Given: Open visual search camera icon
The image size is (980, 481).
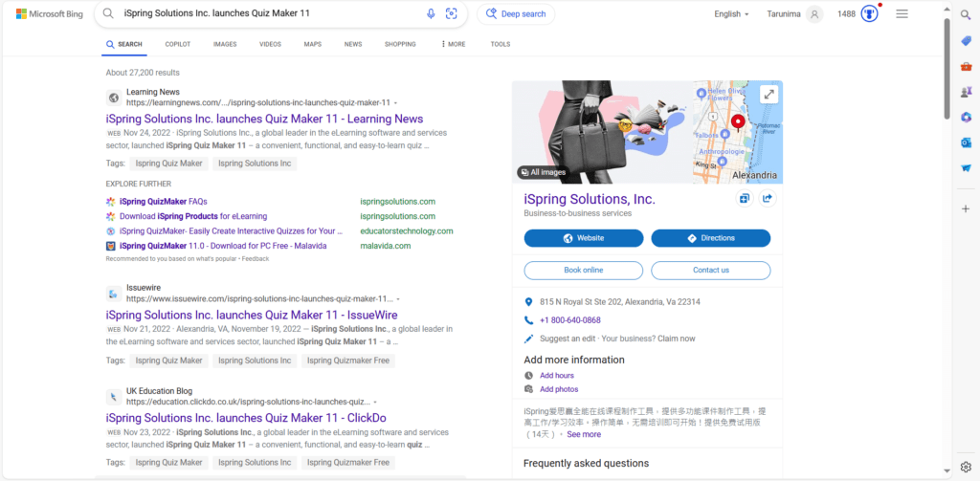Looking at the screenshot, I should pos(452,14).
